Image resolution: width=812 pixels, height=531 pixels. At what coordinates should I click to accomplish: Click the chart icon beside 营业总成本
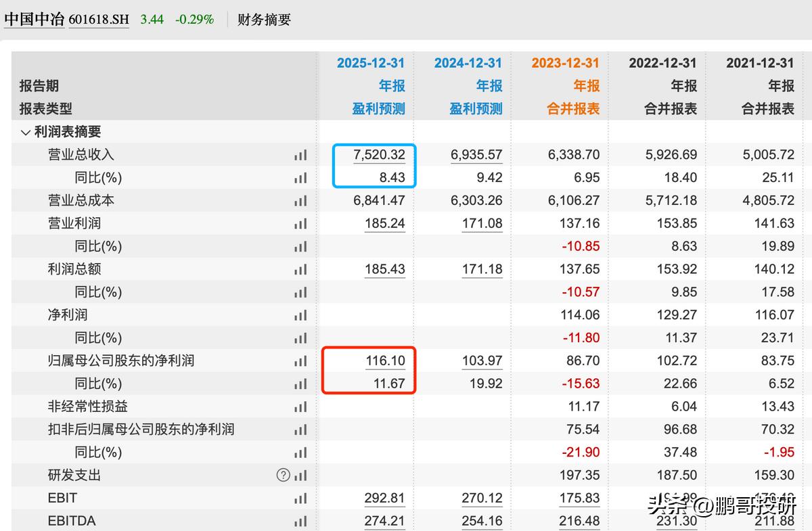click(300, 200)
